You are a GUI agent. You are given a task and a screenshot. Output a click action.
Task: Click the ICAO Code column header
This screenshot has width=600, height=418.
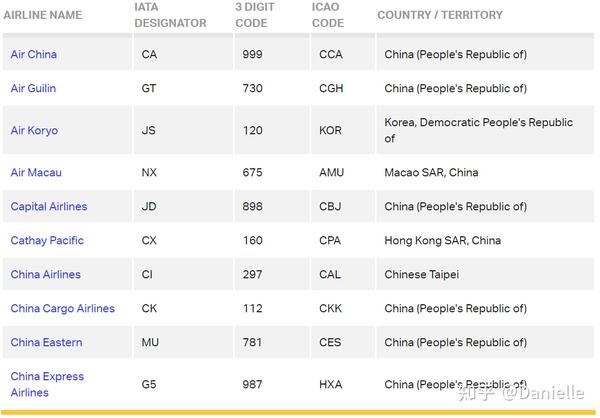point(327,15)
